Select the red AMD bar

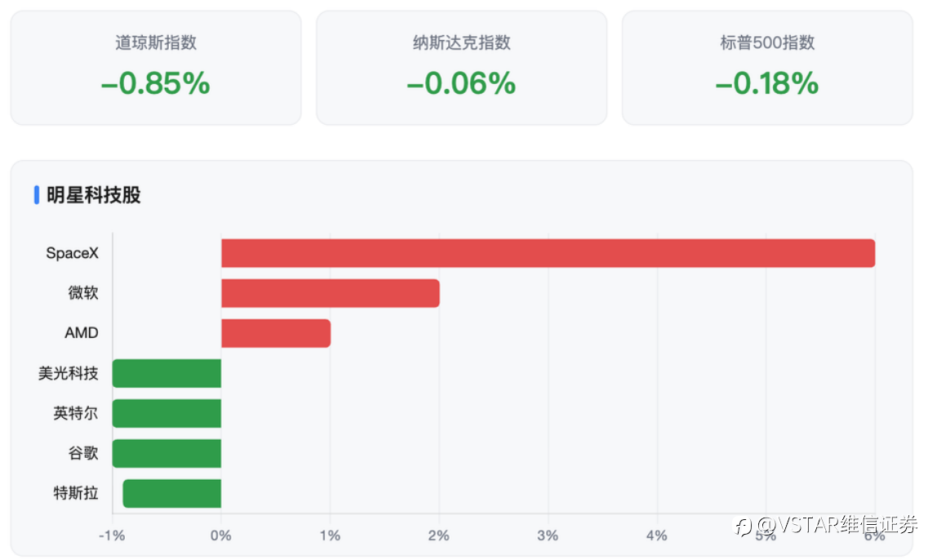pos(276,333)
